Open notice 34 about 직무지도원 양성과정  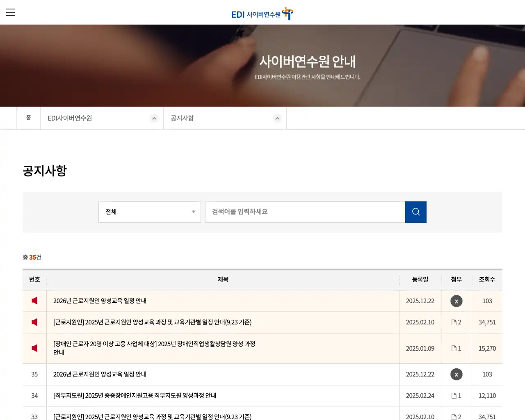point(135,395)
